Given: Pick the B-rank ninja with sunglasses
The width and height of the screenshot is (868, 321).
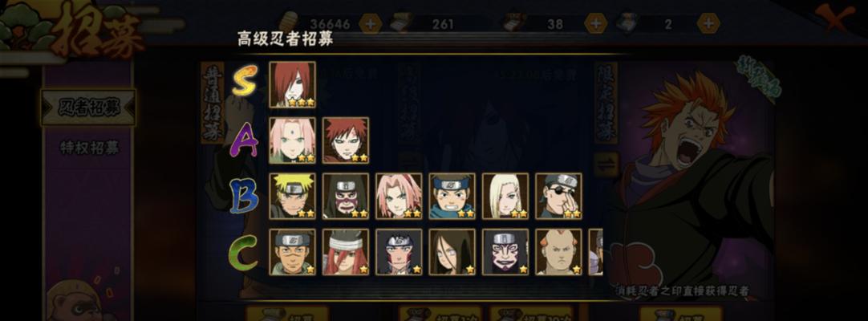Looking at the screenshot, I should (558, 196).
